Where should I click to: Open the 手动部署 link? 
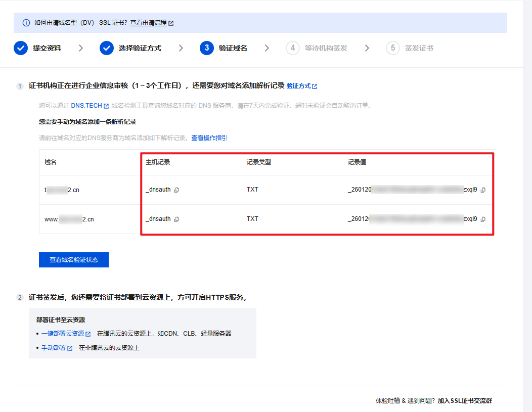(x=54, y=348)
